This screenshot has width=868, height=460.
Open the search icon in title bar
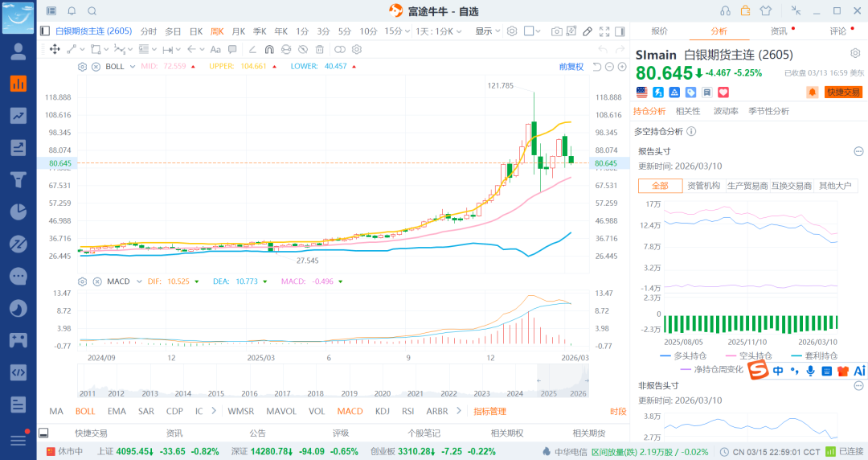tap(92, 10)
